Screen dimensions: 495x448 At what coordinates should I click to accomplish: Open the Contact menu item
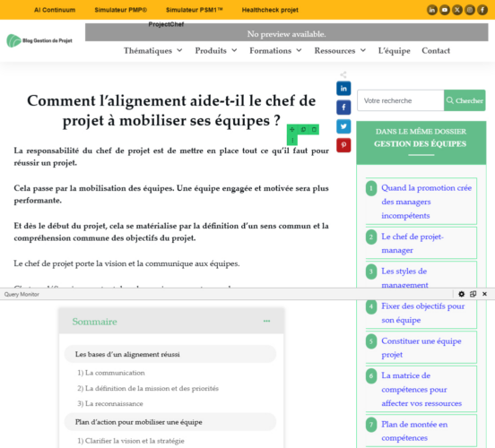(x=436, y=50)
